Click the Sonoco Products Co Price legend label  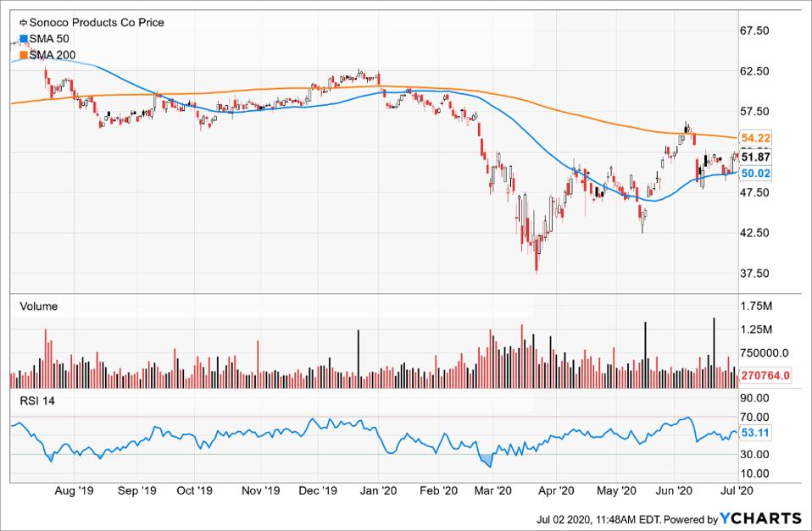click(x=97, y=23)
